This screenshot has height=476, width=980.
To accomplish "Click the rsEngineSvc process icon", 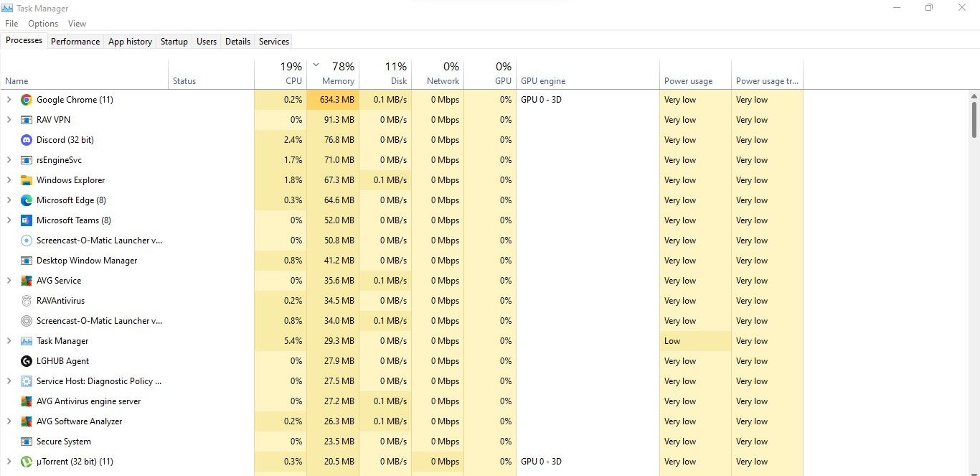I will (x=27, y=160).
